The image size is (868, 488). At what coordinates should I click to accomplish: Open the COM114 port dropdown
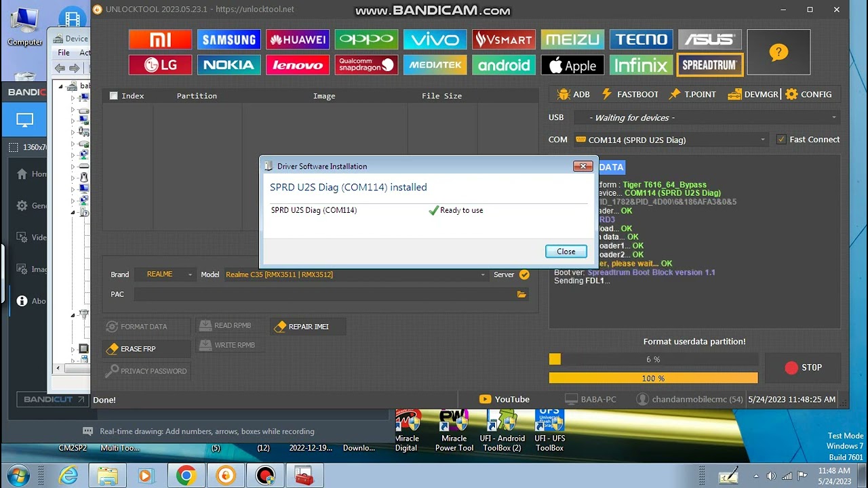click(671, 140)
